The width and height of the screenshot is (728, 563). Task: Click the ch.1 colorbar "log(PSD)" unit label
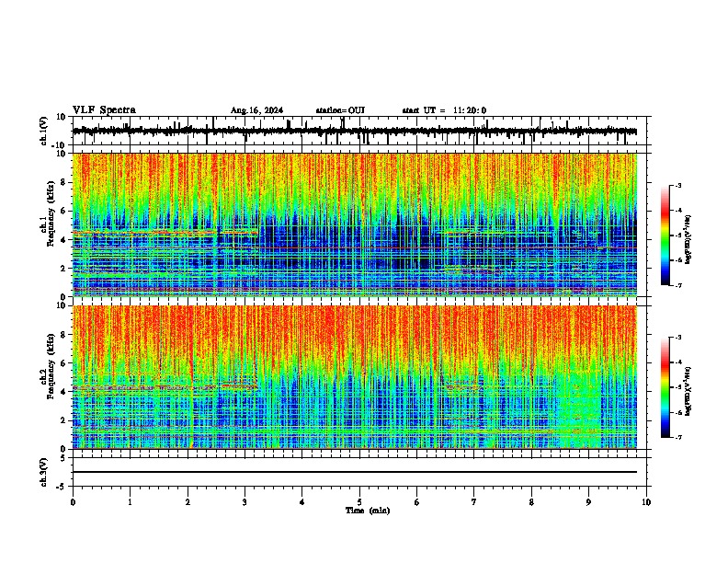tap(688, 239)
